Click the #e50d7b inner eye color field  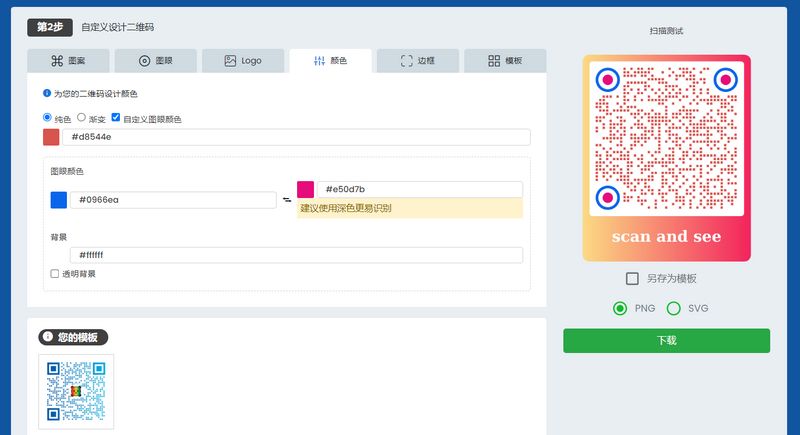pyautogui.click(x=420, y=189)
